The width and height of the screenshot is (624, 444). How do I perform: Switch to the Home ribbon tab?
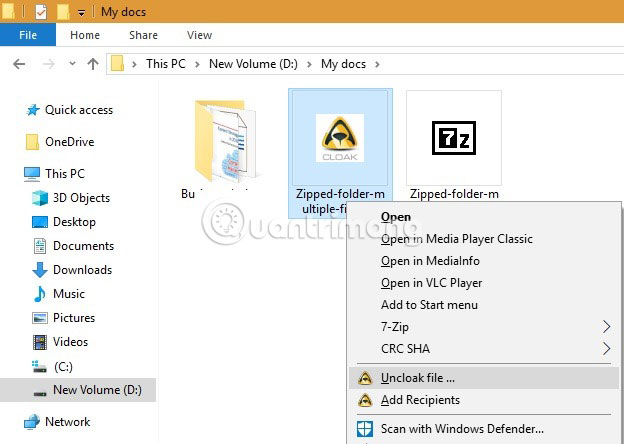85,35
